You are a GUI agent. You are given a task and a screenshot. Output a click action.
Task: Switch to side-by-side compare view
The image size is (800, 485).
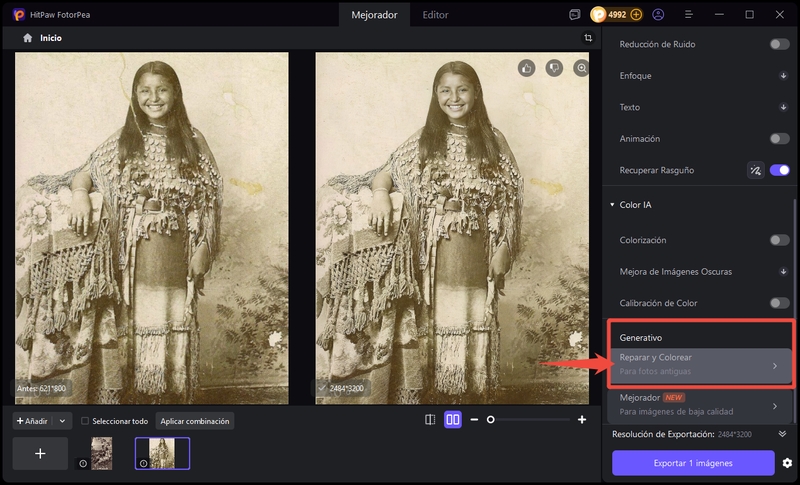(x=453, y=420)
